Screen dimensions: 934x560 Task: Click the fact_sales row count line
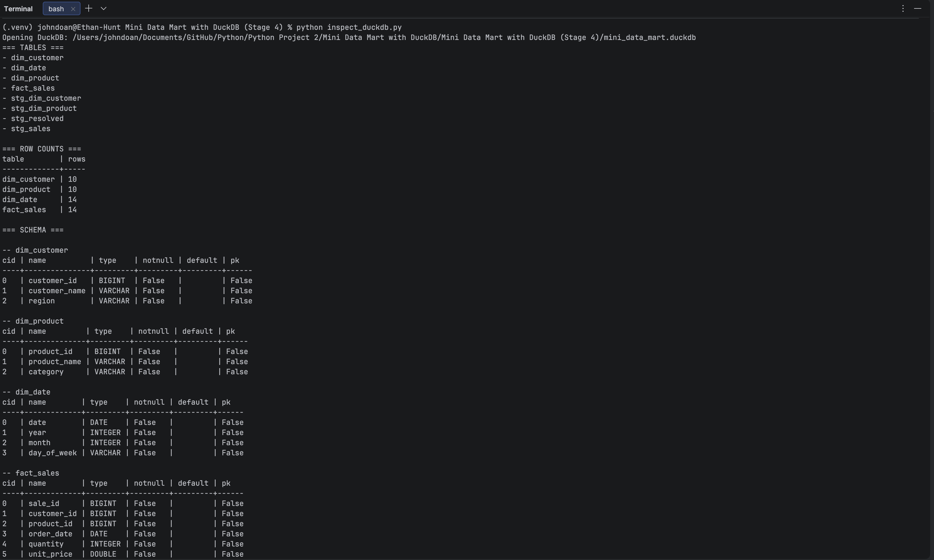39,210
